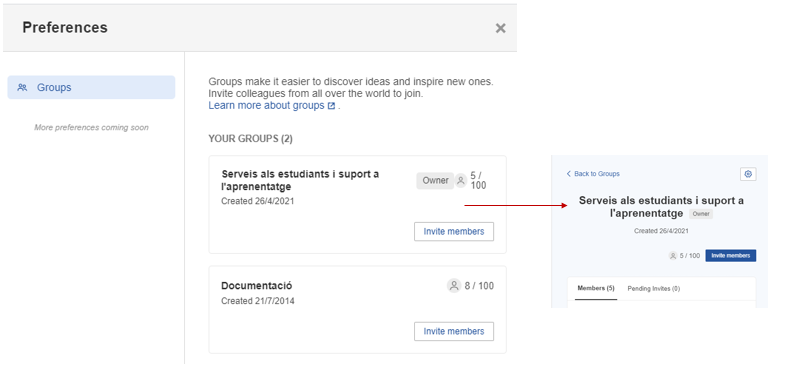Switch to Members (5) tab
The height and width of the screenshot is (371, 787).
pos(596,289)
